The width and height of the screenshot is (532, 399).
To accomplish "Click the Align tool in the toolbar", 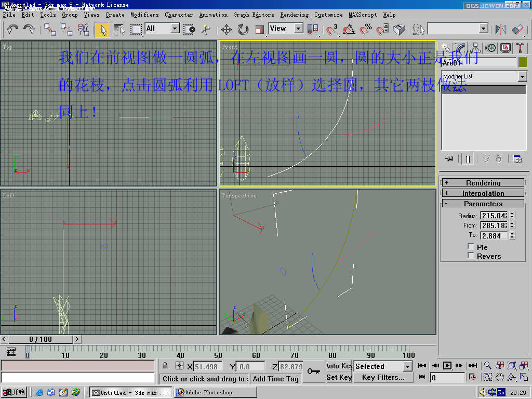I will [x=517, y=30].
